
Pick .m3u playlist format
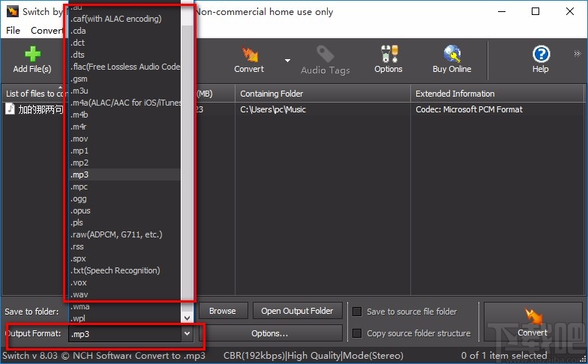point(124,91)
